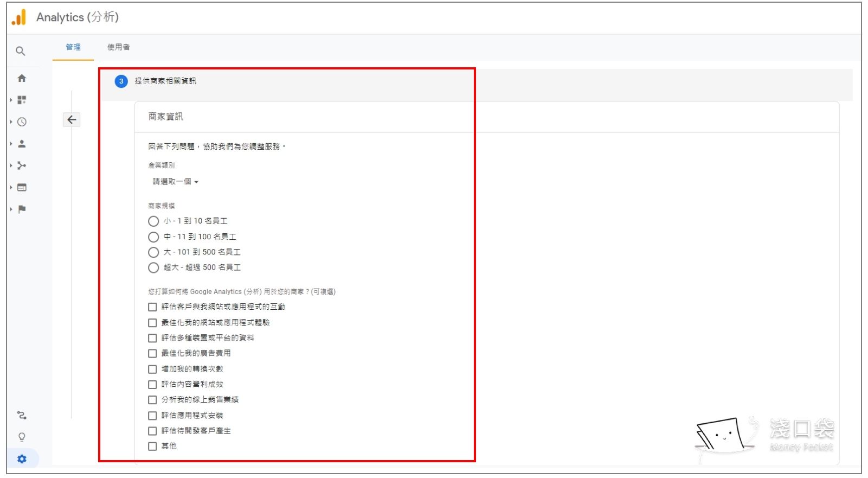Screen dimensions: 868x478
Task: Click the Admin gear icon
Action: click(22, 459)
